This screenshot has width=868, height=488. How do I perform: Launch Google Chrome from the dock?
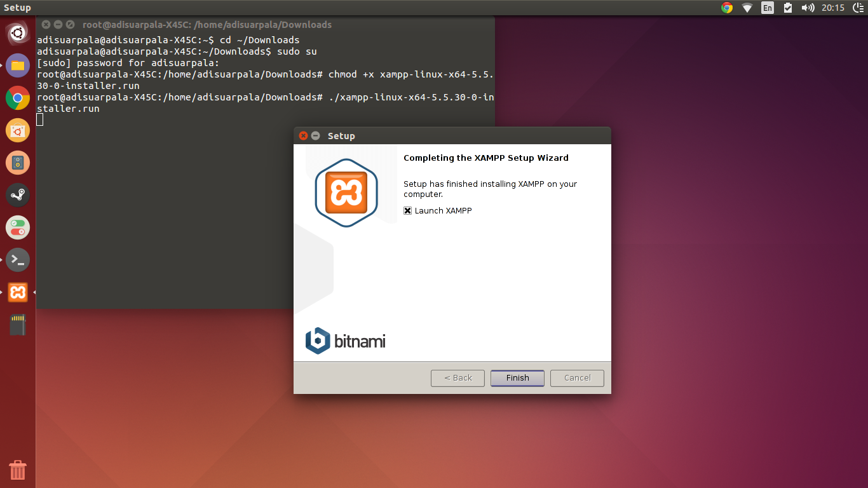tap(18, 98)
